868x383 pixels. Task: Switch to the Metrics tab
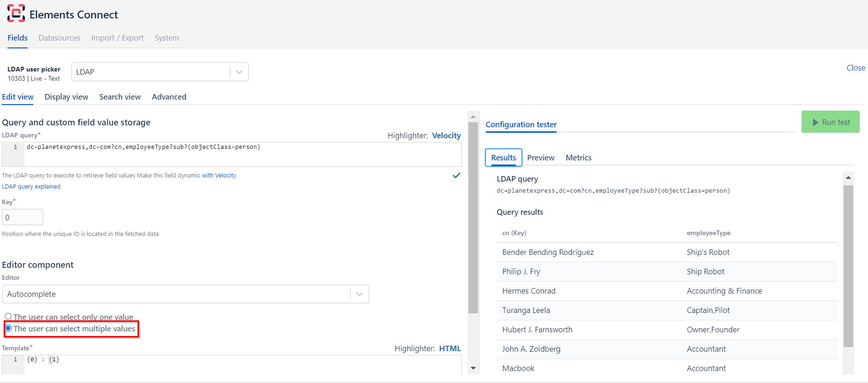[578, 158]
